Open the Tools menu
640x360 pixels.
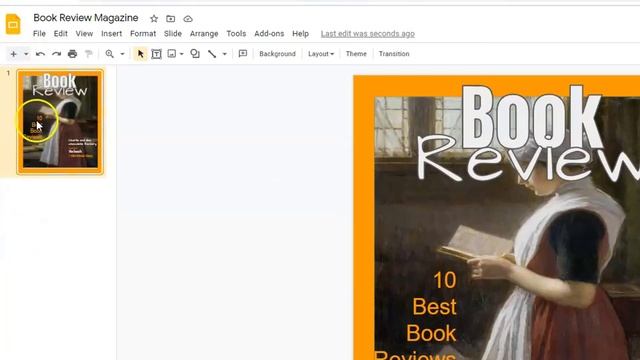236,34
